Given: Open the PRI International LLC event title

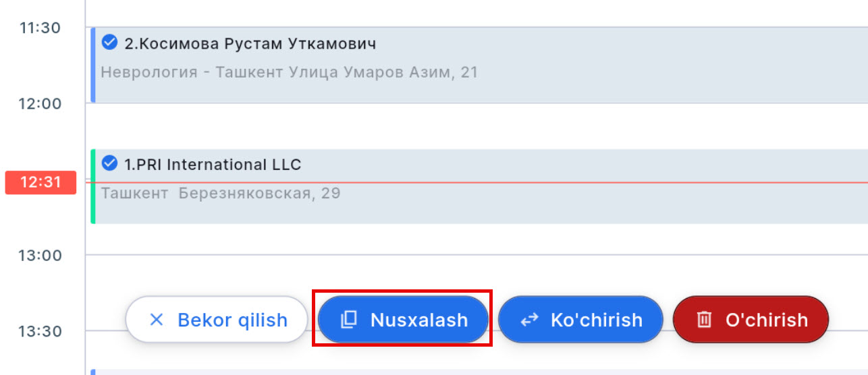Looking at the screenshot, I should click(213, 165).
